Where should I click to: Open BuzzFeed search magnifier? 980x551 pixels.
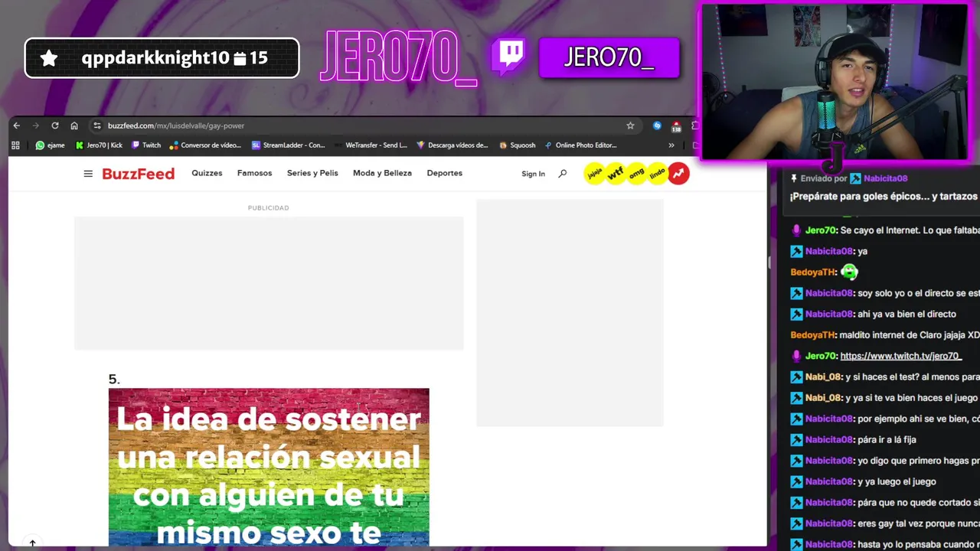563,174
